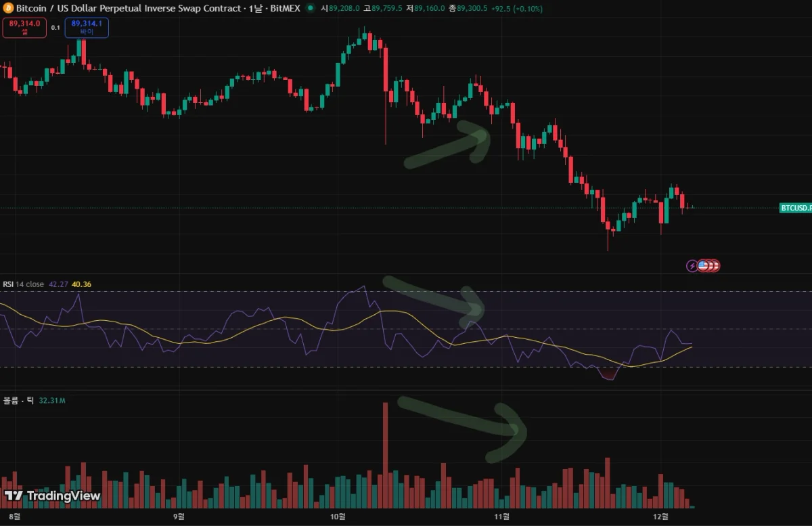Click the change value +92.5 (+0.10%)
The image size is (812, 526).
click(x=516, y=9)
